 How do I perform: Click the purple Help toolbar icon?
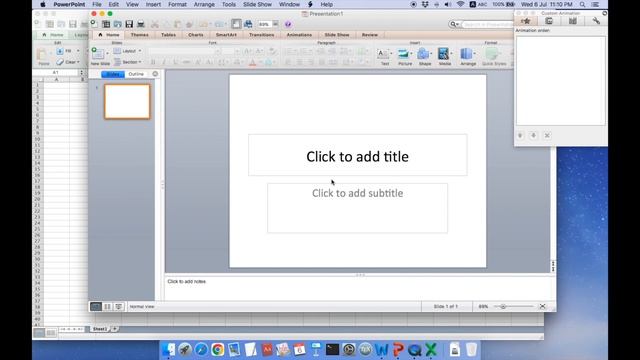(x=288, y=24)
